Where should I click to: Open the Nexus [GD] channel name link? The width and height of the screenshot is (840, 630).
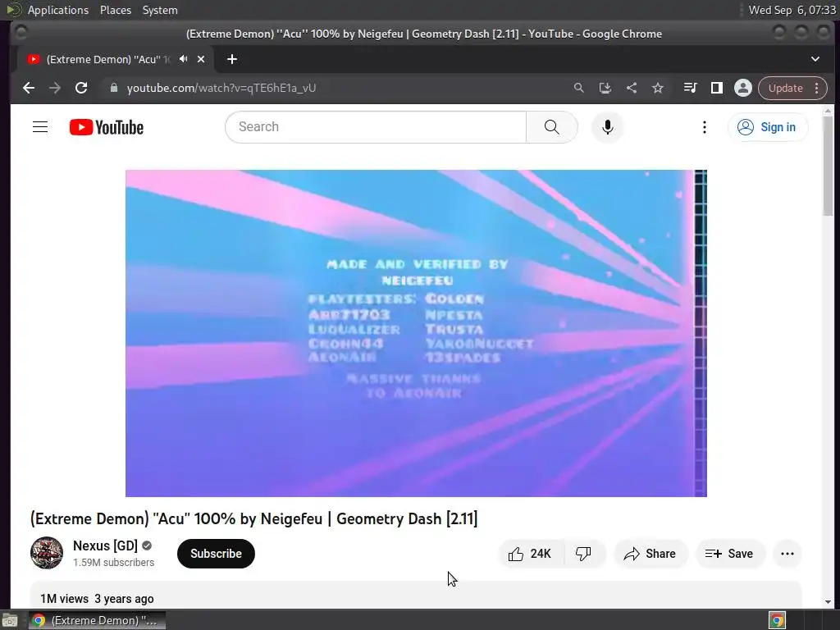[105, 546]
